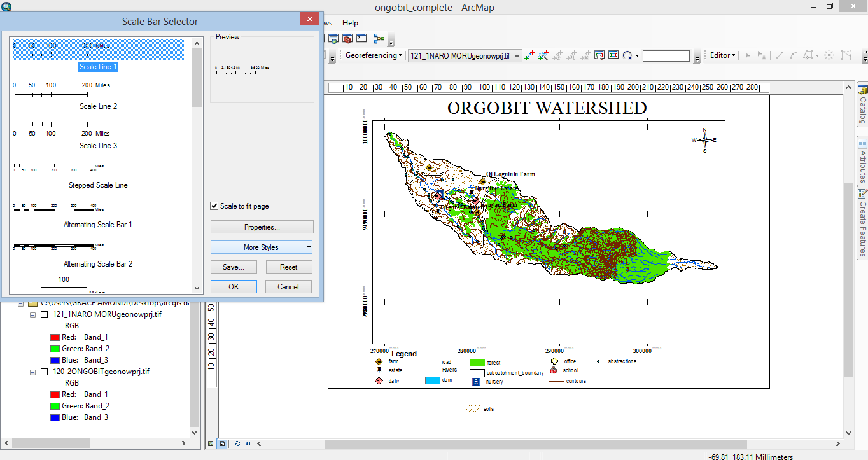Open the View Link Table icon
868x460 pixels.
click(613, 55)
